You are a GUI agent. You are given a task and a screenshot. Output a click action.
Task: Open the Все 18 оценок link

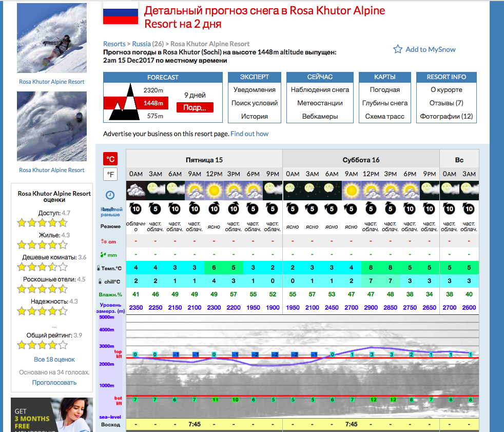[54, 359]
